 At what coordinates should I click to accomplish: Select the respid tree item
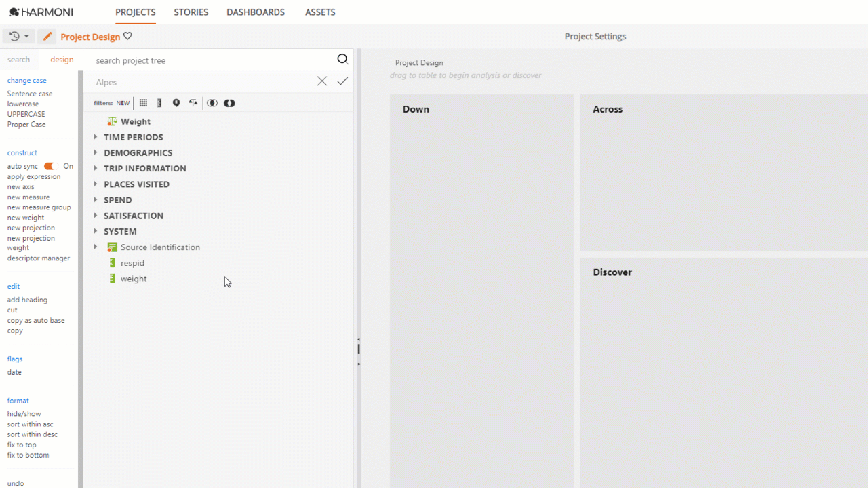(x=132, y=263)
